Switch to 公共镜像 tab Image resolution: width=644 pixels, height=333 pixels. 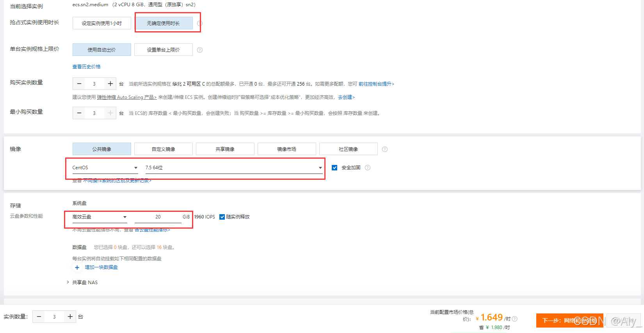point(101,149)
